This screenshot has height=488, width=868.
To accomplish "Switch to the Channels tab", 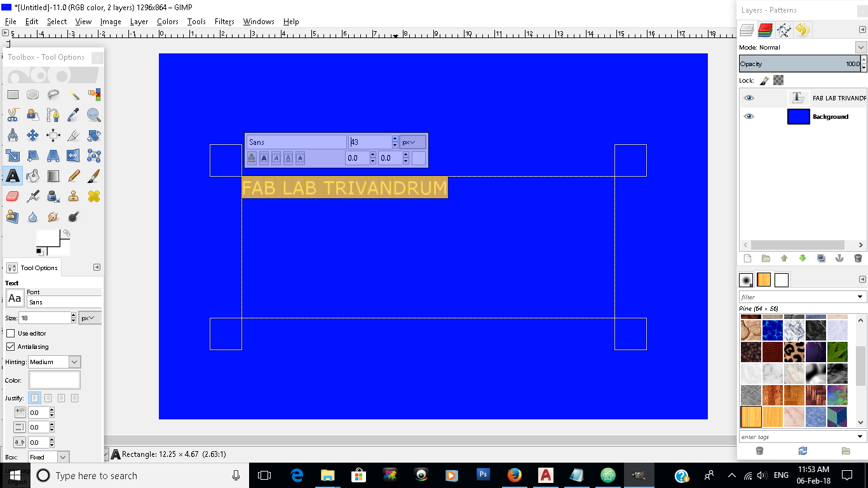I will pos(765,29).
